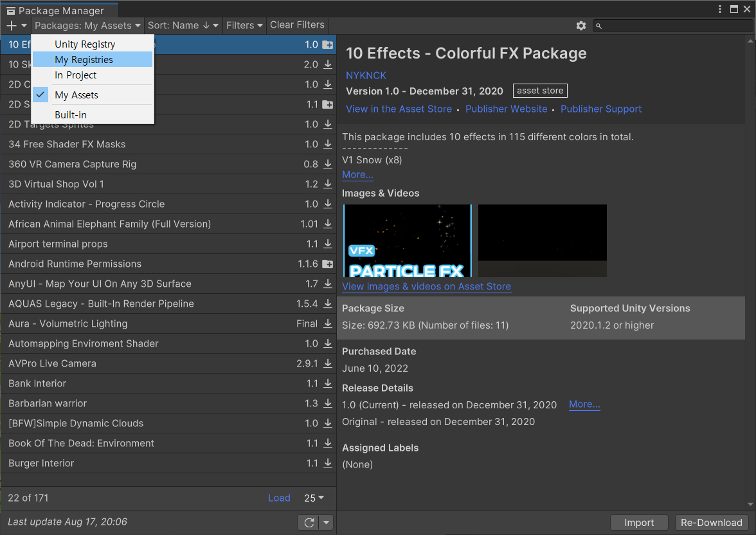Select the Burger Interior package

tap(168, 462)
